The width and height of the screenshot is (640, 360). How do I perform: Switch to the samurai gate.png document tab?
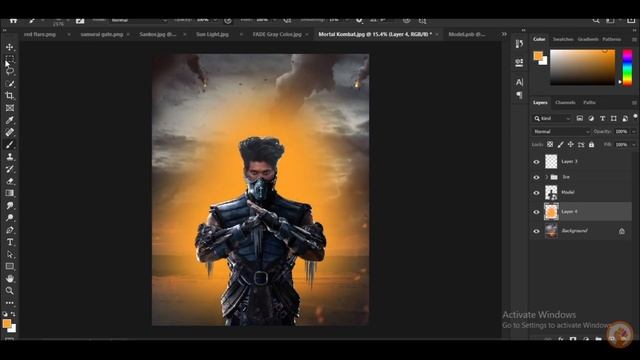click(102, 34)
